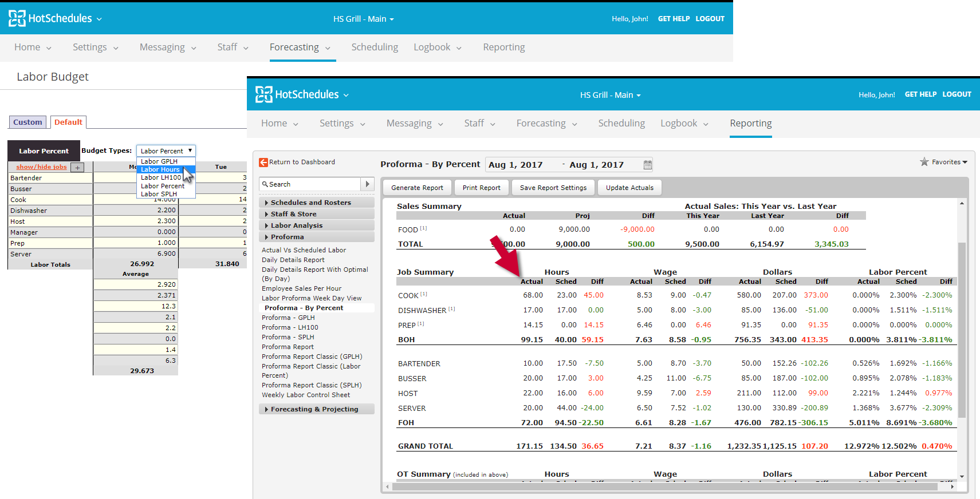Click the plus button next to show/hide jobs
Screen dimensions: 980x499
78,168
